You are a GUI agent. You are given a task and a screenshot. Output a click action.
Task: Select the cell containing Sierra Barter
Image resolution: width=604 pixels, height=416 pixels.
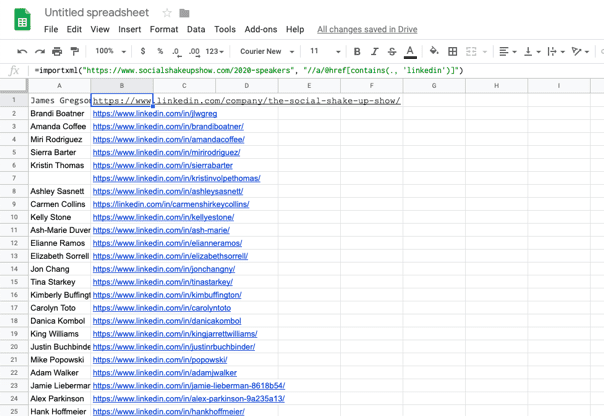pos(59,153)
